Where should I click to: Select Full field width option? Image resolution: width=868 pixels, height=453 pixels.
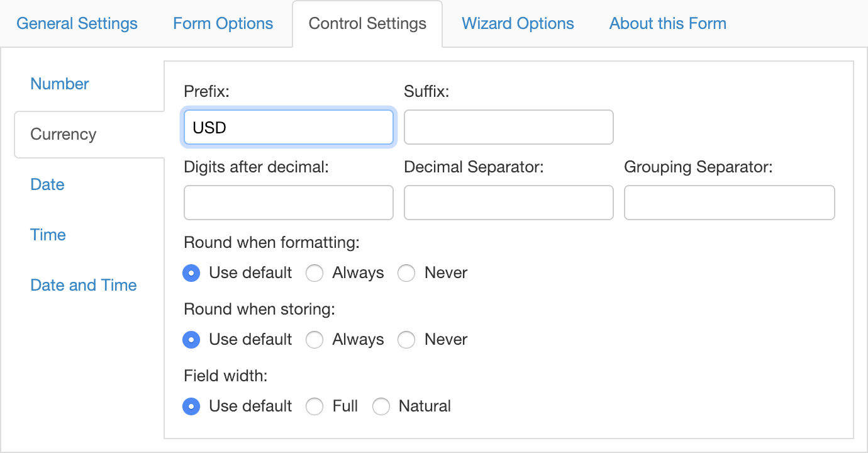(314, 406)
